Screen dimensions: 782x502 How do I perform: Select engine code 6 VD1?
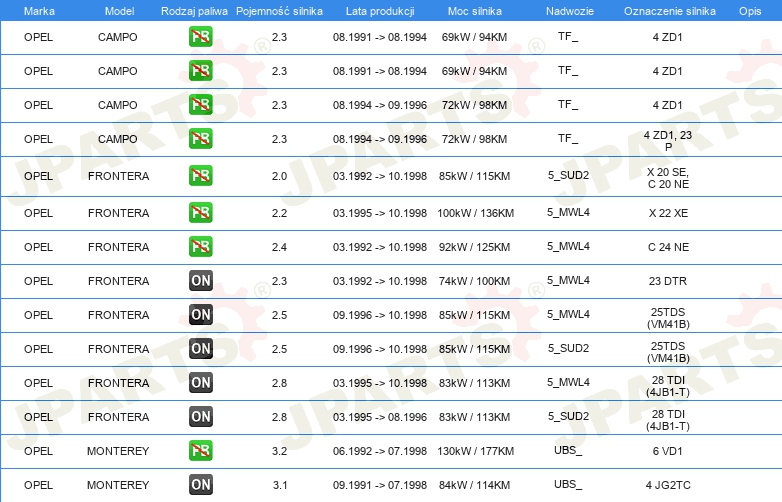[667, 451]
